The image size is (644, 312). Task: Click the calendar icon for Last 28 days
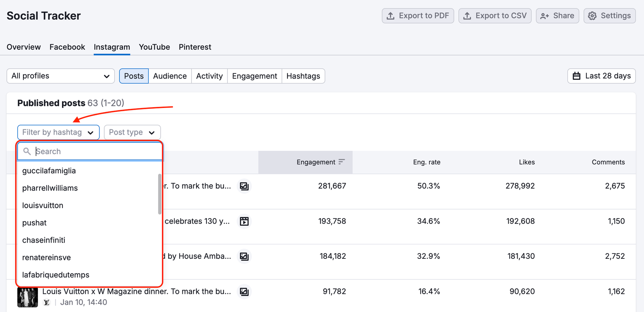coord(576,76)
